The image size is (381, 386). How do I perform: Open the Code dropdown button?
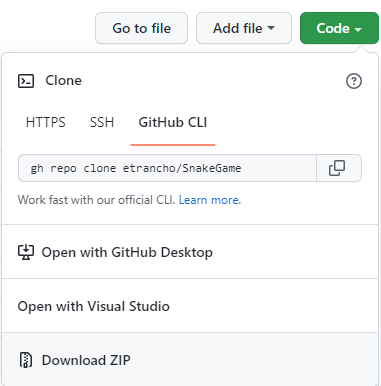pyautogui.click(x=339, y=28)
